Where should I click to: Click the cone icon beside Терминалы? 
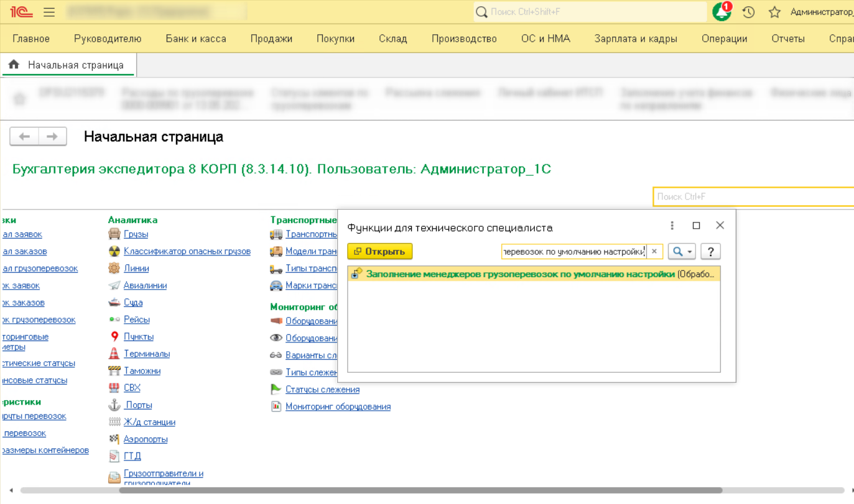tap(114, 354)
